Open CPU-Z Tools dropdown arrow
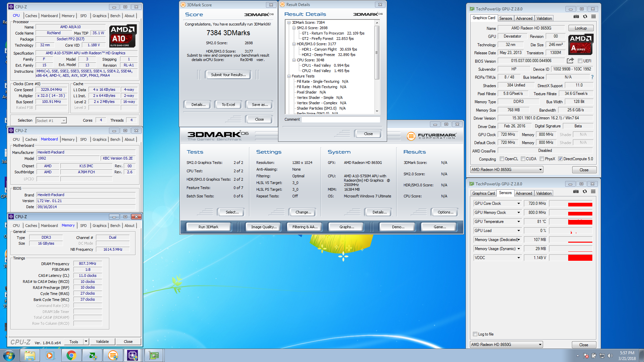Viewport: 644px width, 362px height. [86, 342]
